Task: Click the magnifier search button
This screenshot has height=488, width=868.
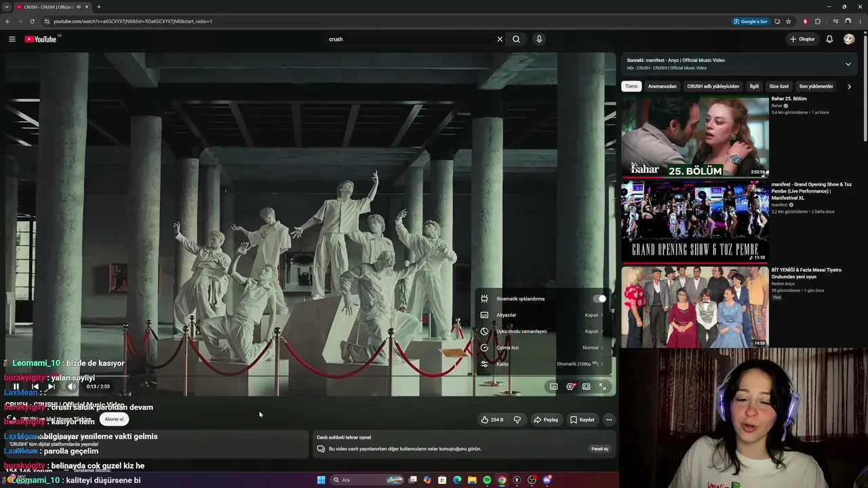Action: (516, 39)
